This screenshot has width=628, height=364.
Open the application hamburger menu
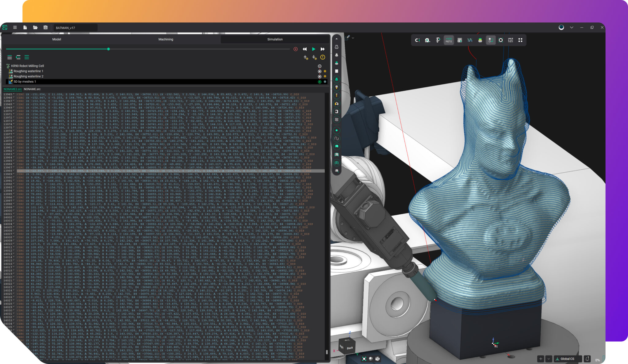pos(15,27)
